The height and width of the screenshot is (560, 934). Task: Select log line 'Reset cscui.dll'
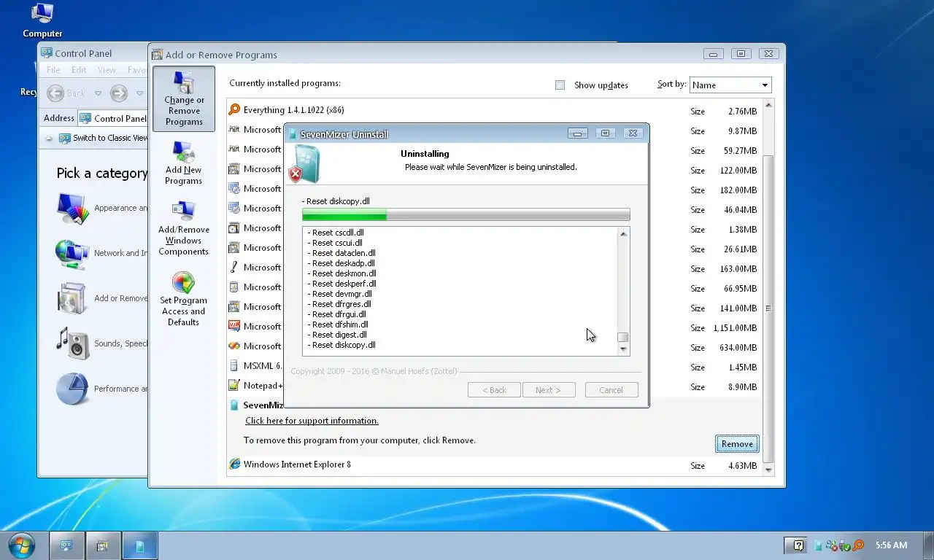335,243
